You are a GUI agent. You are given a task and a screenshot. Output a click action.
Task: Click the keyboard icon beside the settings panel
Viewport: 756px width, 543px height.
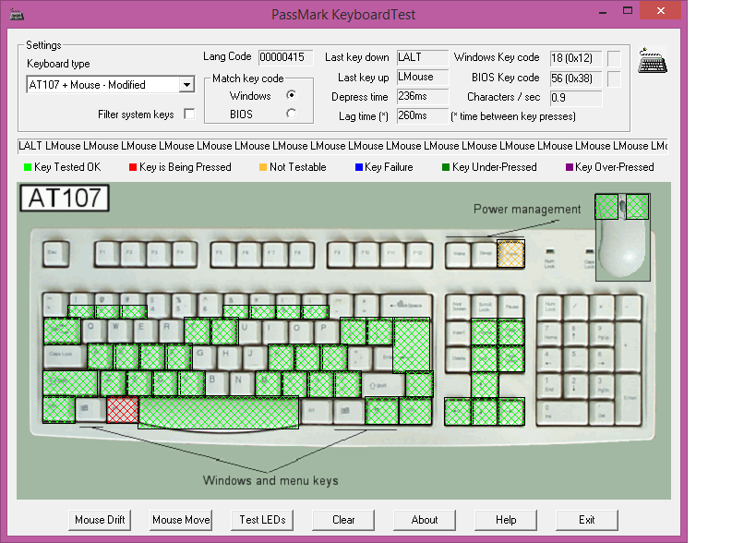pyautogui.click(x=653, y=60)
